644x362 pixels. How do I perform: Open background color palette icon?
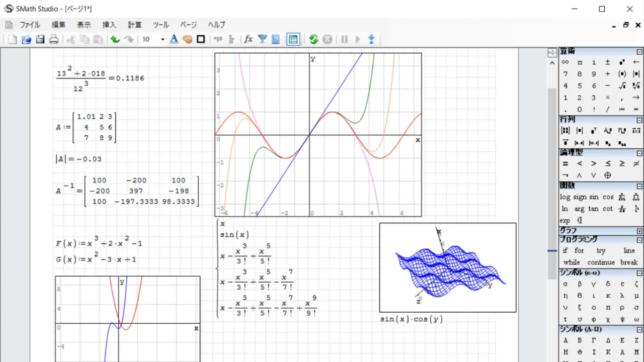click(x=187, y=39)
